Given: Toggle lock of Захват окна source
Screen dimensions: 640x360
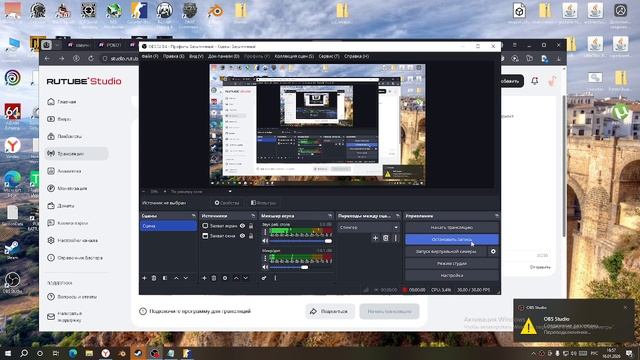Looking at the screenshot, I should (x=251, y=236).
